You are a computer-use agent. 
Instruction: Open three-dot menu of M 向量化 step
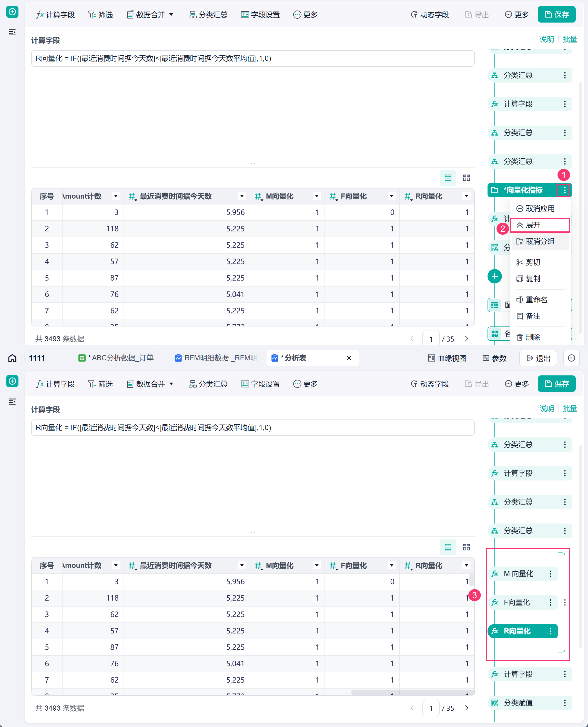point(550,574)
